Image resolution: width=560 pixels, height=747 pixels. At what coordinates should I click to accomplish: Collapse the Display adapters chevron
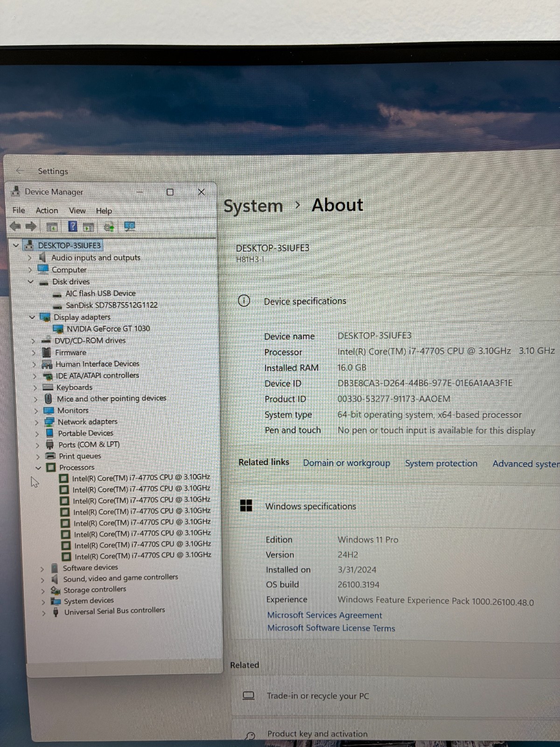coord(32,317)
